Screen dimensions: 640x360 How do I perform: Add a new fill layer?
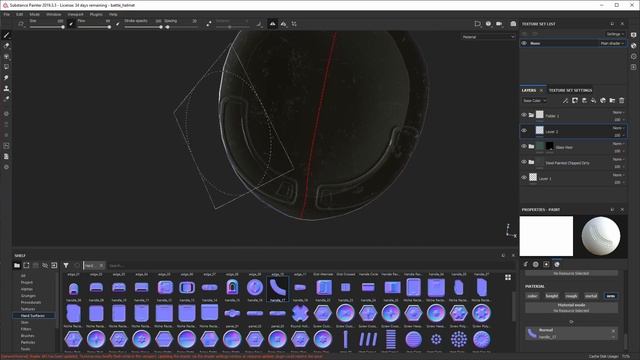pyautogui.click(x=593, y=100)
